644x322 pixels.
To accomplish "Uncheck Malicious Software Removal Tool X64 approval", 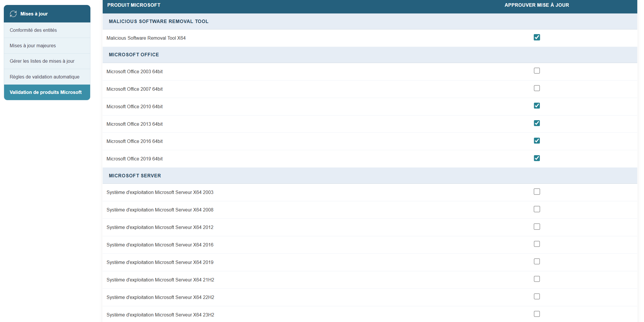I will point(537,37).
